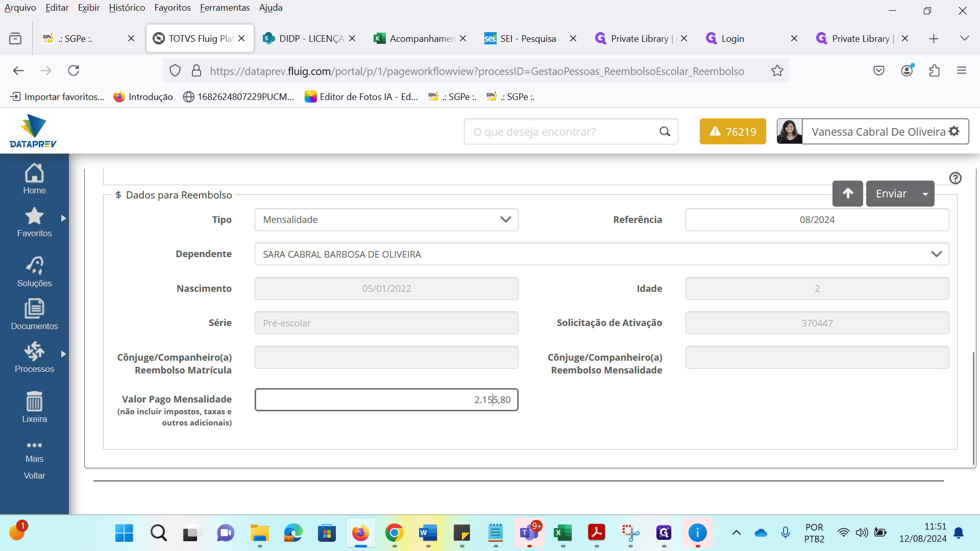Click the scroll-to-top arrow button

pos(847,193)
